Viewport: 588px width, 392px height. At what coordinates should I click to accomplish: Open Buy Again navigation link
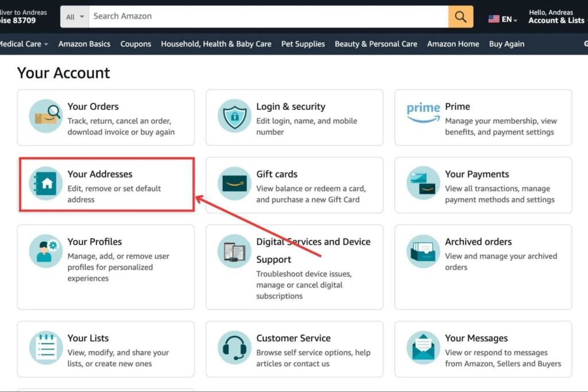(x=506, y=44)
